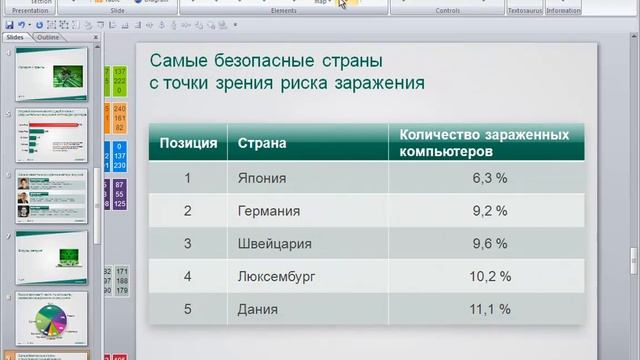Click the Information ribbon group label
The height and width of the screenshot is (360, 640).
click(563, 11)
